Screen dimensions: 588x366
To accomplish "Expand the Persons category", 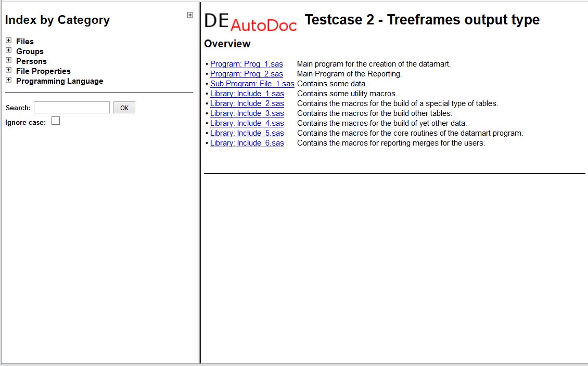I will pos(8,60).
